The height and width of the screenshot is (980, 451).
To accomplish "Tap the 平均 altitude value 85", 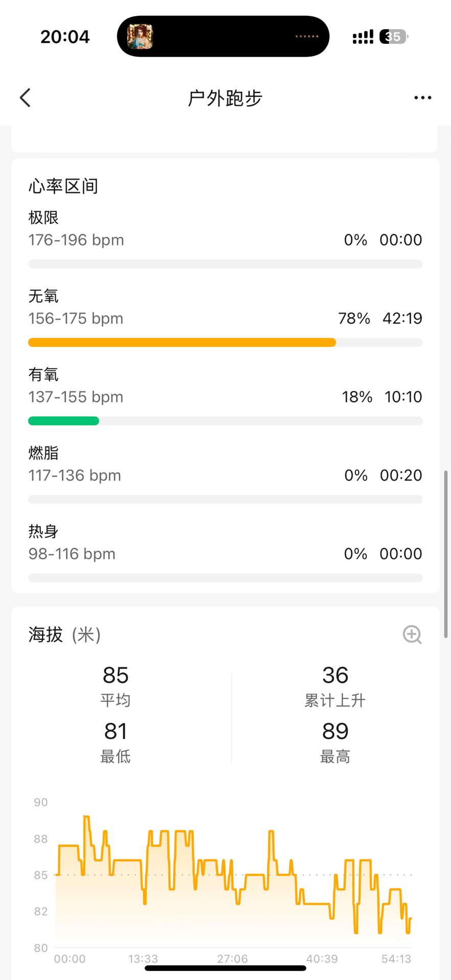I will pyautogui.click(x=115, y=675).
